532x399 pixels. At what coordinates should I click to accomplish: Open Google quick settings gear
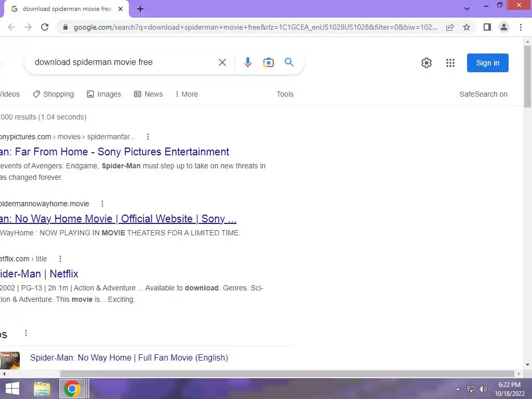pyautogui.click(x=427, y=63)
